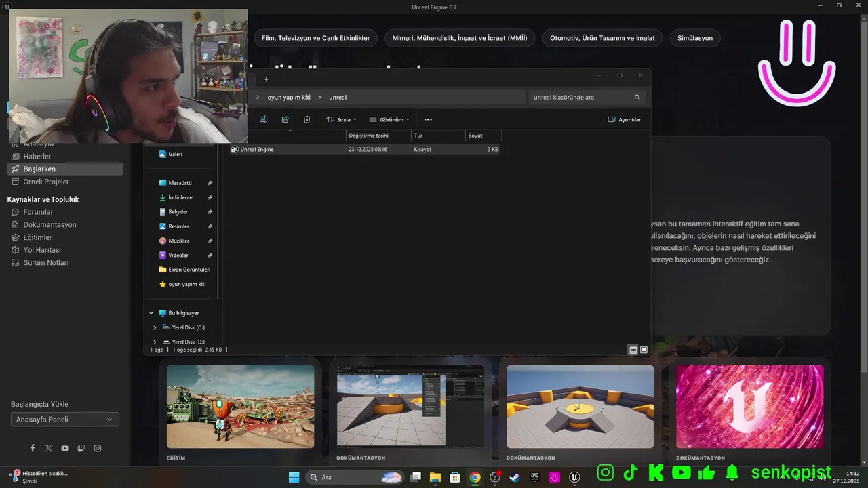Open Örnek Projeler in the sidebar
The image size is (868, 488).
coord(46,182)
